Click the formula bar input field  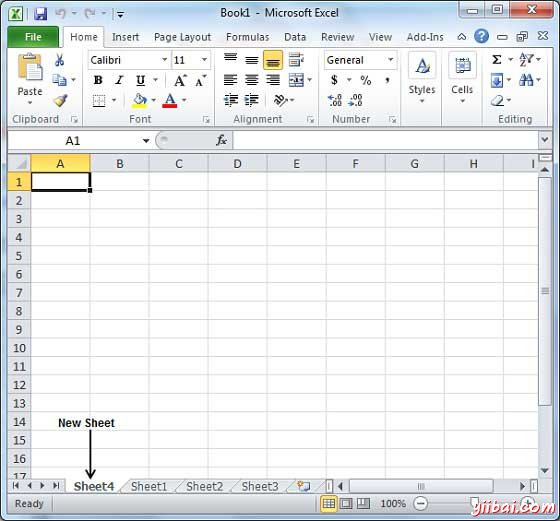tap(386, 140)
